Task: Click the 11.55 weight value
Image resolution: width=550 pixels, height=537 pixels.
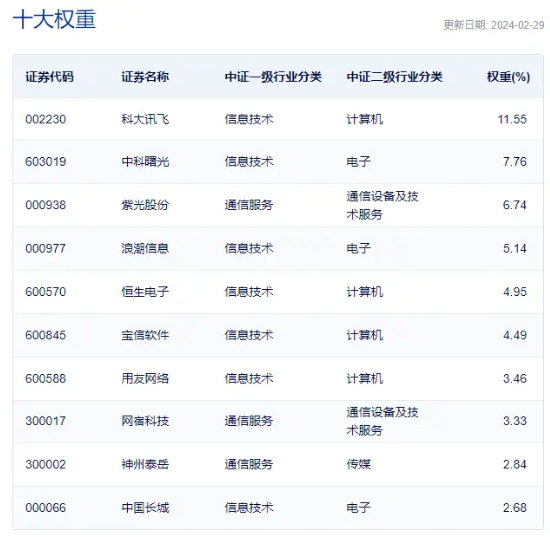Action: (x=512, y=119)
